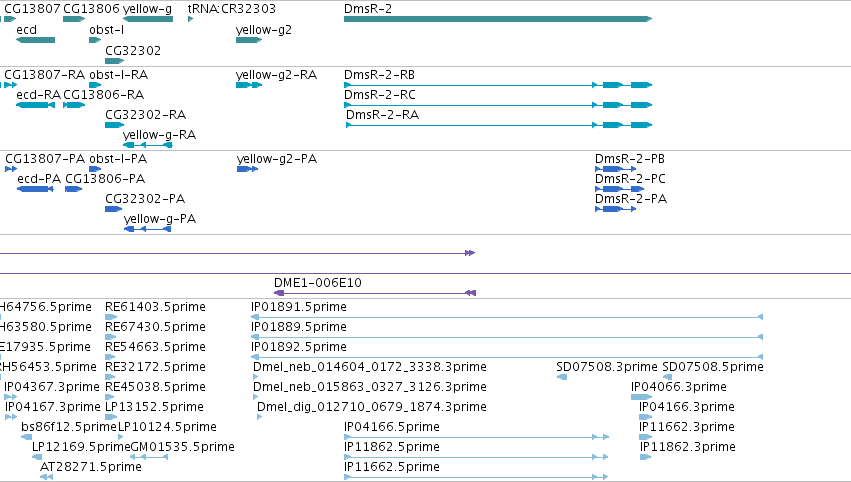Click IP04167.3prime EST label

pyautogui.click(x=53, y=407)
